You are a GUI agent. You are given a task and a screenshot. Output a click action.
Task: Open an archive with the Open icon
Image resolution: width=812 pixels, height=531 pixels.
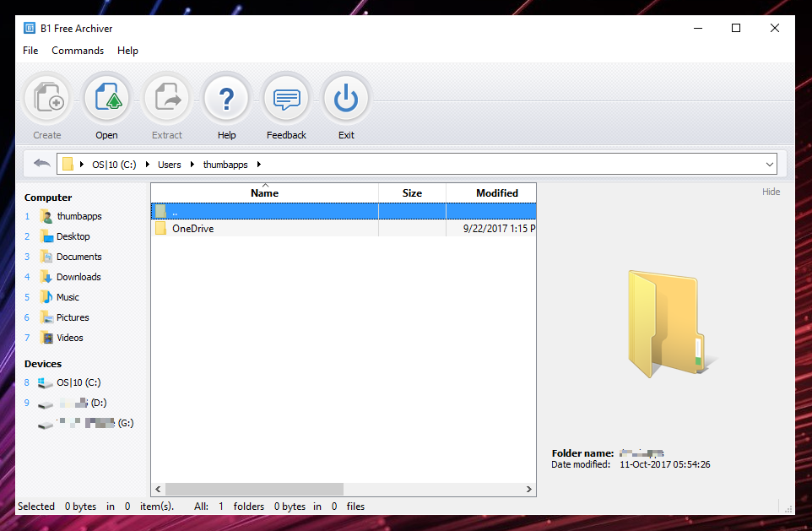[x=106, y=98]
